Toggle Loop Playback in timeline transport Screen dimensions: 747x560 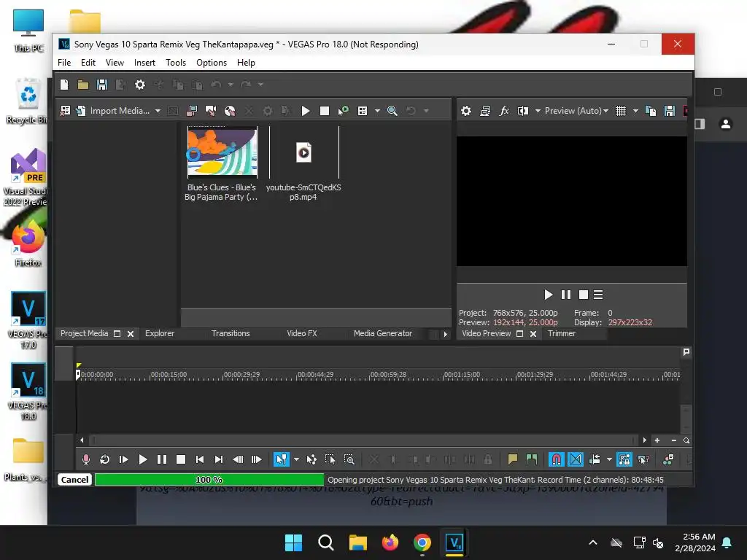coord(105,459)
